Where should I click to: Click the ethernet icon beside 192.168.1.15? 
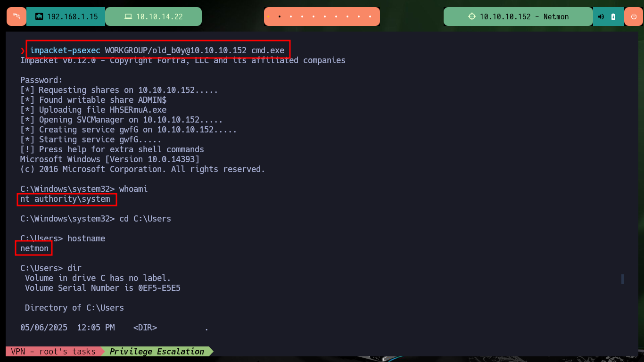(39, 16)
